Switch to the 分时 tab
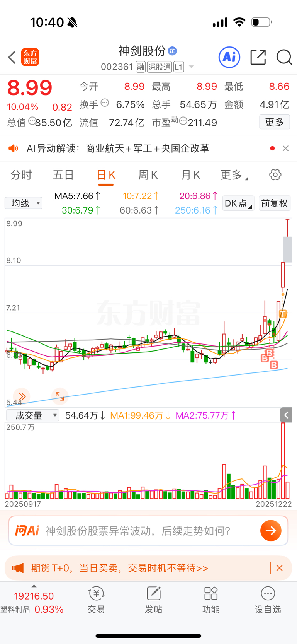Viewport: 297px width, 644px height. click(21, 175)
